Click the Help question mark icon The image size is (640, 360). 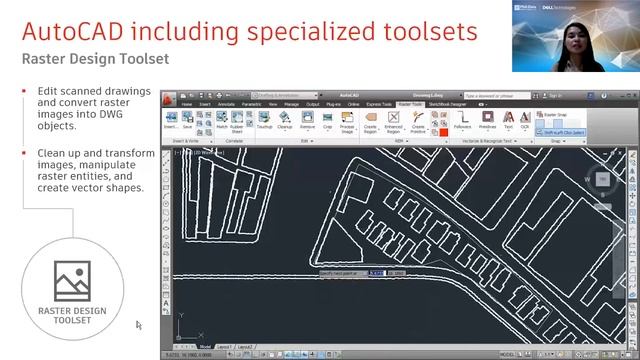604,96
